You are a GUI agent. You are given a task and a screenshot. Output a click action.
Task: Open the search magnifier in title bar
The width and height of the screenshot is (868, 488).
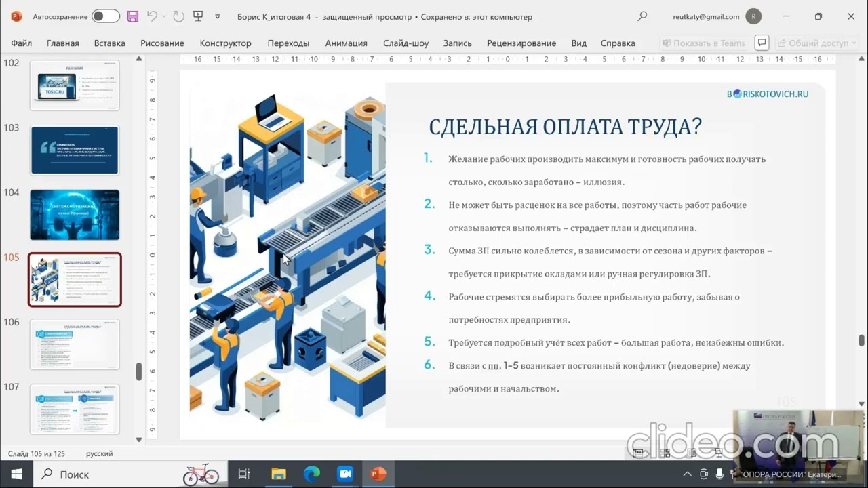pos(643,16)
